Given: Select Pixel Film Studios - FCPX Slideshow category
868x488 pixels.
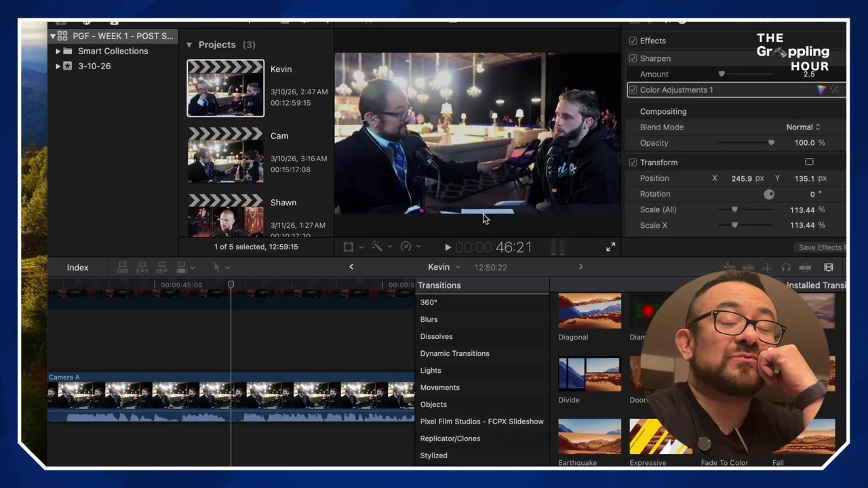Looking at the screenshot, I should click(x=481, y=422).
